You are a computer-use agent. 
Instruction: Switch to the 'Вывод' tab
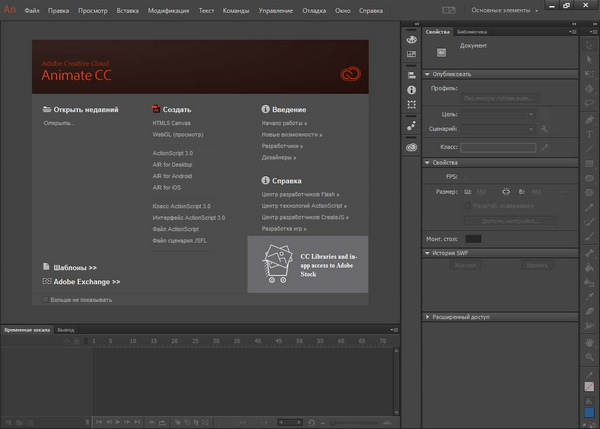click(65, 329)
